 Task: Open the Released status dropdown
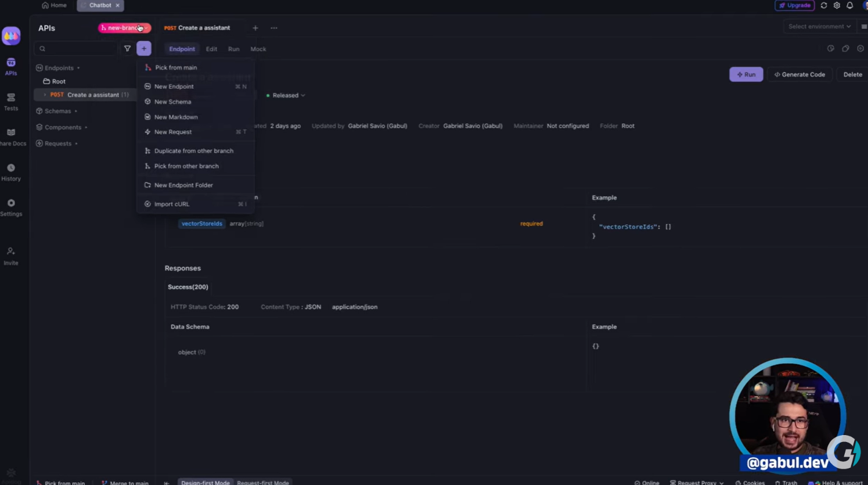click(x=286, y=95)
